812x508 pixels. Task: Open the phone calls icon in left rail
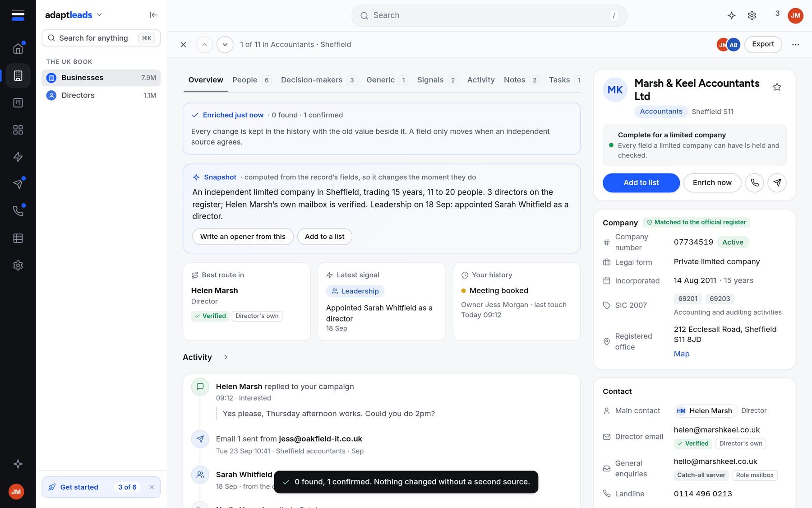pos(18,211)
